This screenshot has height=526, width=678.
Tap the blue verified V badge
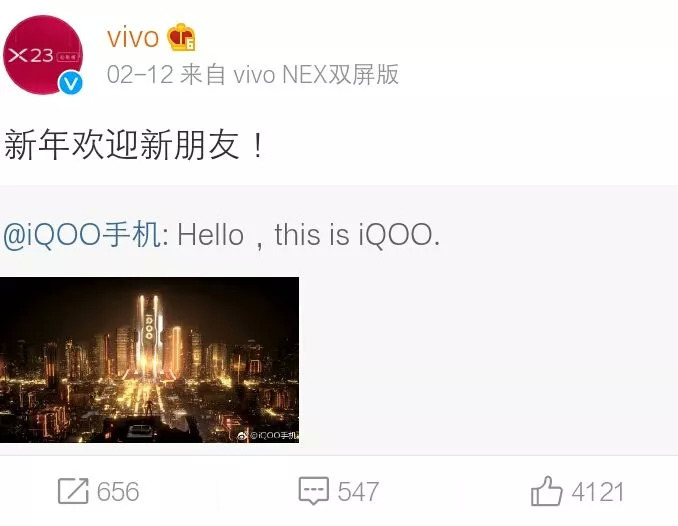pos(70,83)
